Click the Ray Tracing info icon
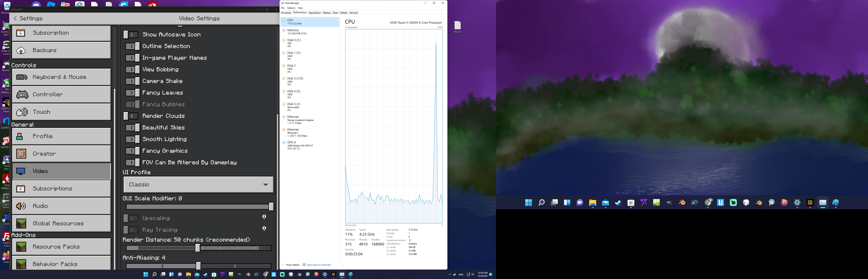868x279 pixels. point(264,228)
